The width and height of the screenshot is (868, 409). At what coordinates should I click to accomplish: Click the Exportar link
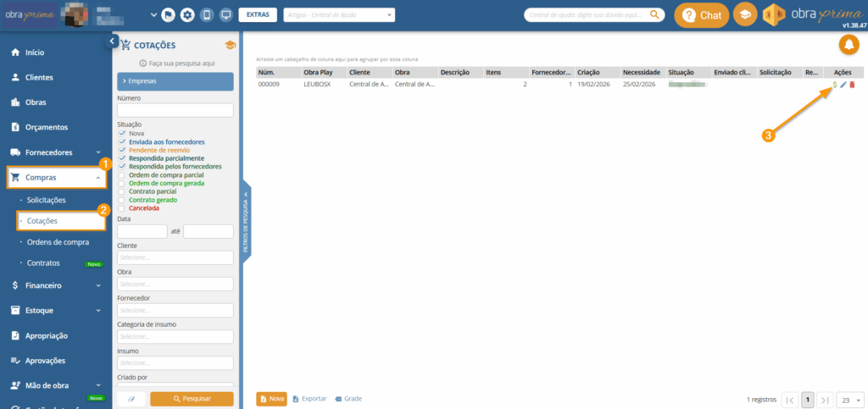click(x=309, y=398)
